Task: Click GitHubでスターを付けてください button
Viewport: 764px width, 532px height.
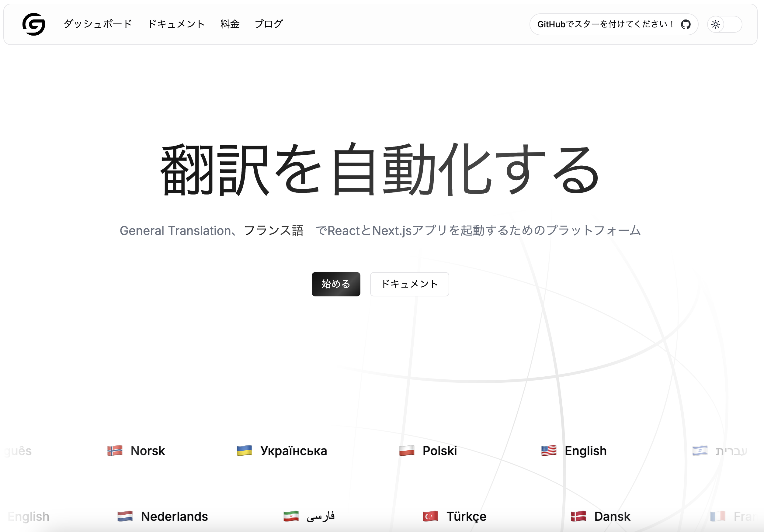Action: click(606, 24)
